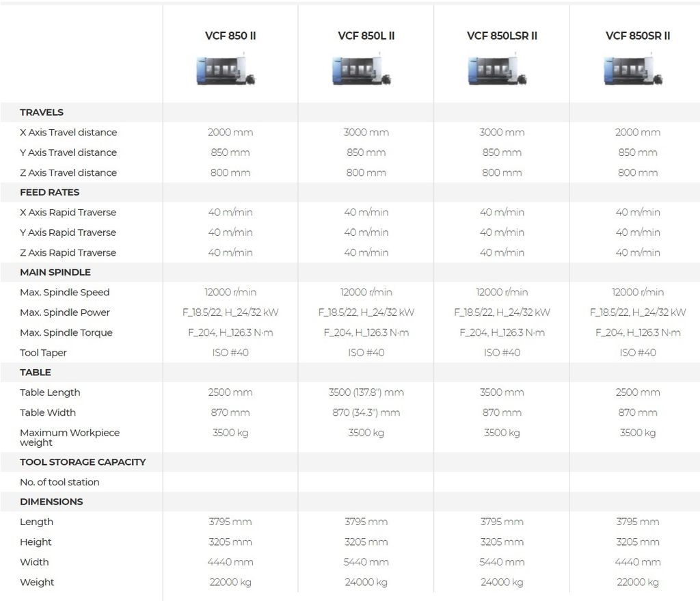Click the Z Axis Rapid Traverse label
The height and width of the screenshot is (601, 700).
tap(68, 252)
